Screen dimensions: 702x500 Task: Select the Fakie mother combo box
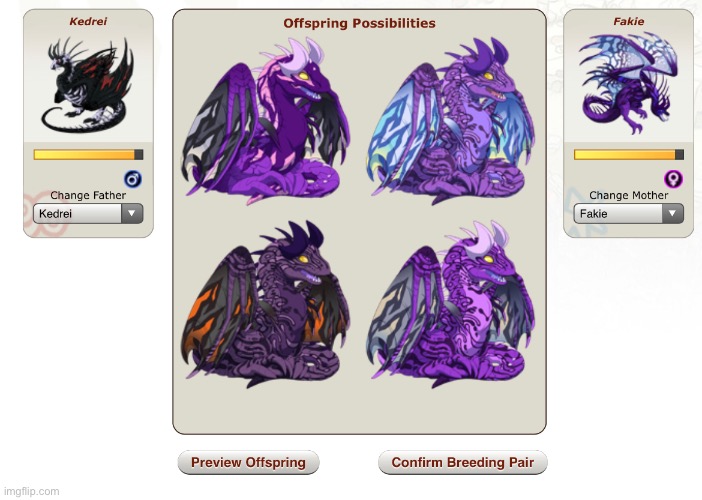click(629, 214)
